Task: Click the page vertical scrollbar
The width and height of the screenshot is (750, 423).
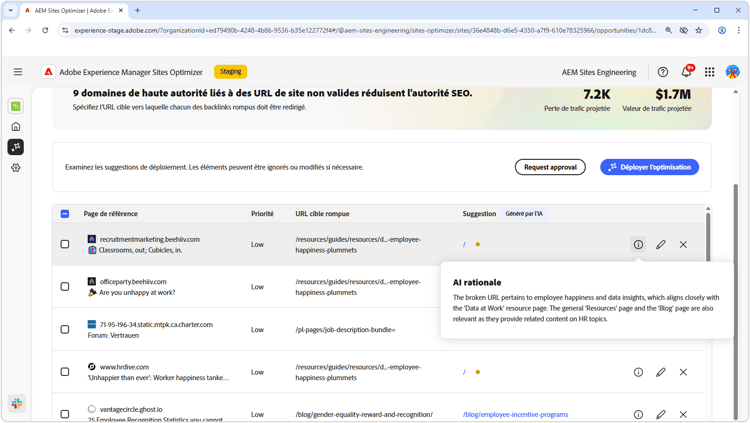Action: coord(736,301)
